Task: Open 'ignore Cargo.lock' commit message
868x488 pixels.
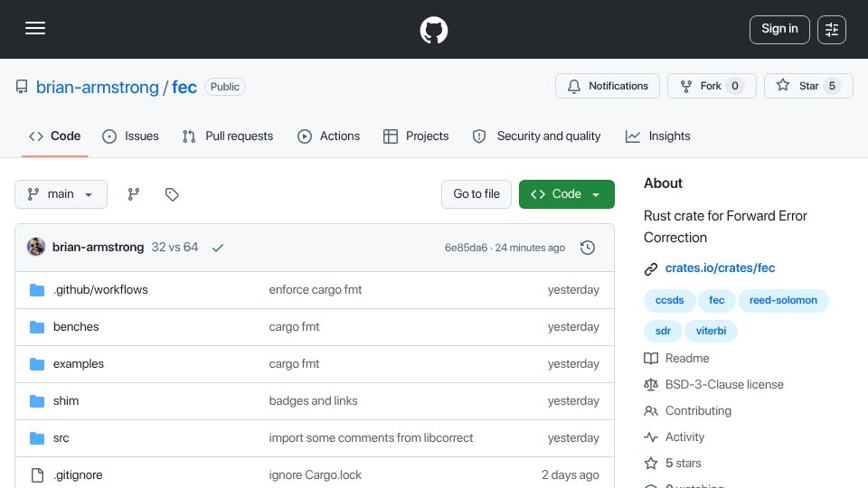Action: (315, 474)
